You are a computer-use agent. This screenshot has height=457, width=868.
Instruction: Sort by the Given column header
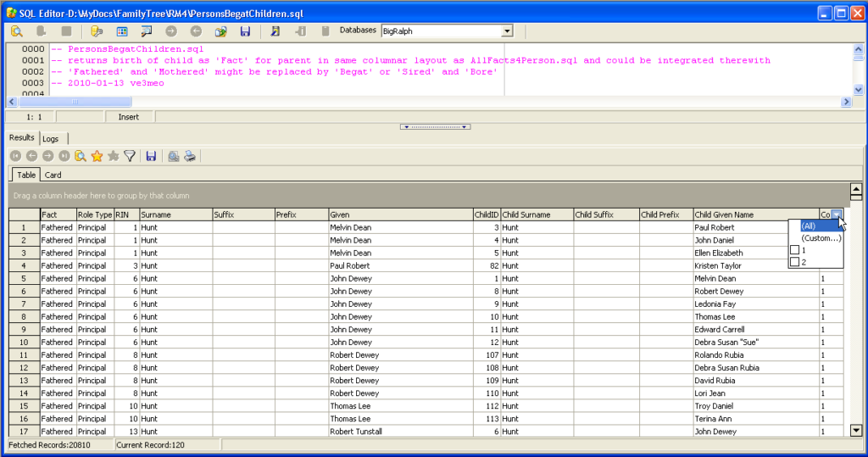tap(400, 215)
